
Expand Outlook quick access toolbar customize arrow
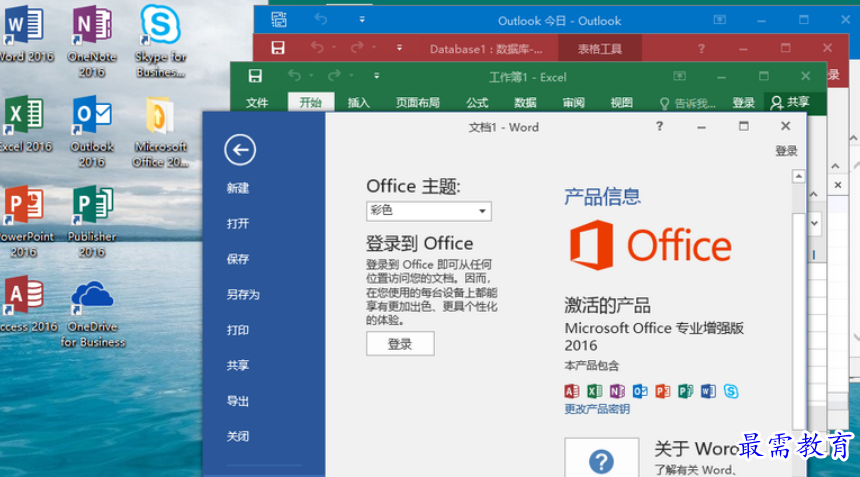click(x=362, y=20)
